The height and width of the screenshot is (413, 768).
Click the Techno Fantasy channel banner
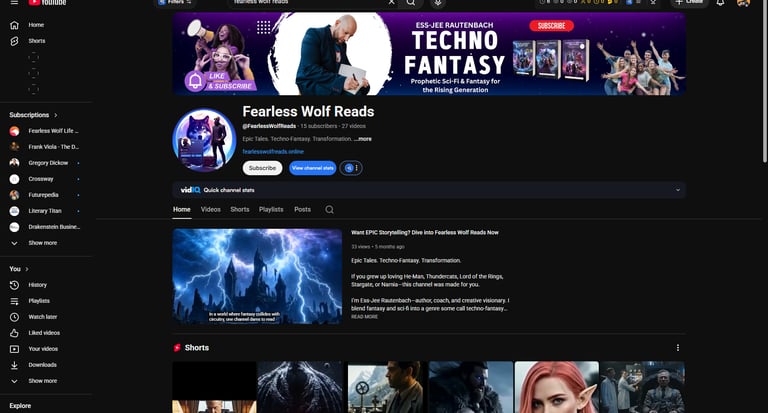(429, 54)
